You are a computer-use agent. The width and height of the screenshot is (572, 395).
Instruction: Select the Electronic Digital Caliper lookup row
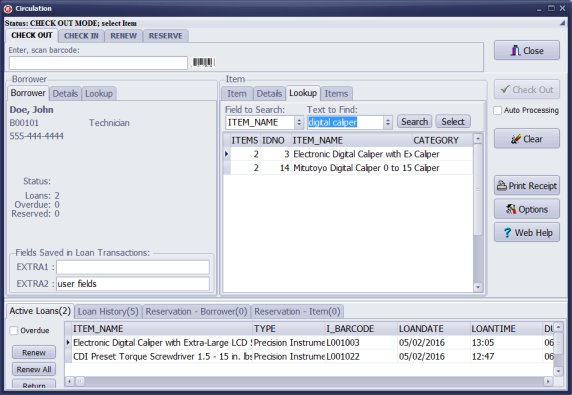(x=348, y=154)
